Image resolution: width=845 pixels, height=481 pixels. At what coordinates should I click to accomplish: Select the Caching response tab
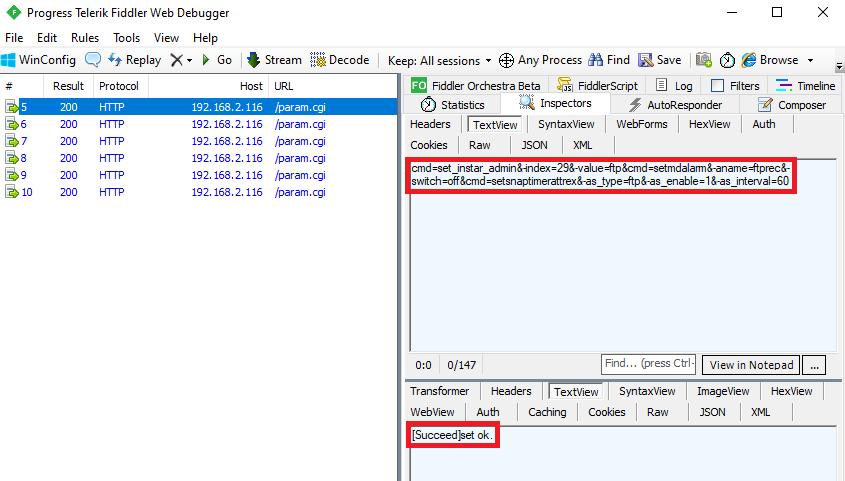click(547, 412)
